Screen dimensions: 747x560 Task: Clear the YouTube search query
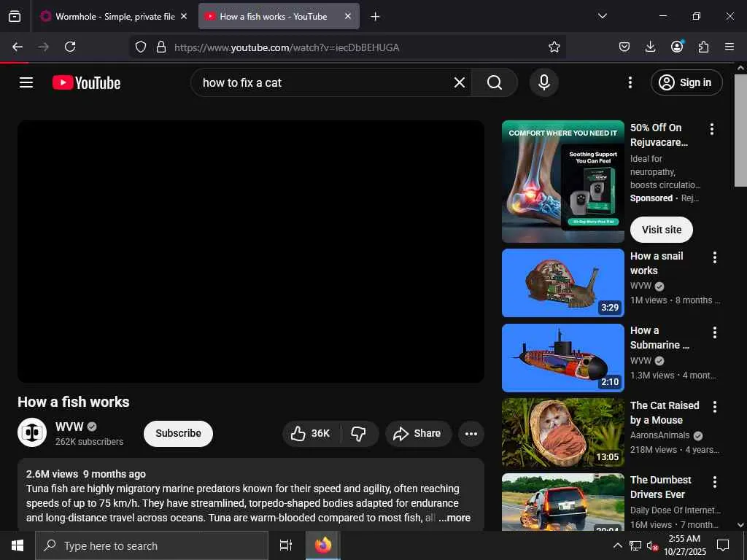coord(460,83)
